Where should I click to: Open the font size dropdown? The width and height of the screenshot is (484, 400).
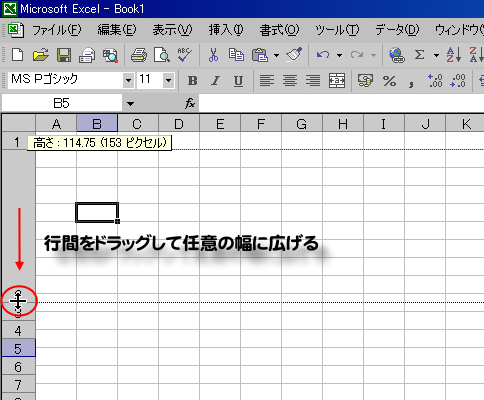(x=168, y=80)
